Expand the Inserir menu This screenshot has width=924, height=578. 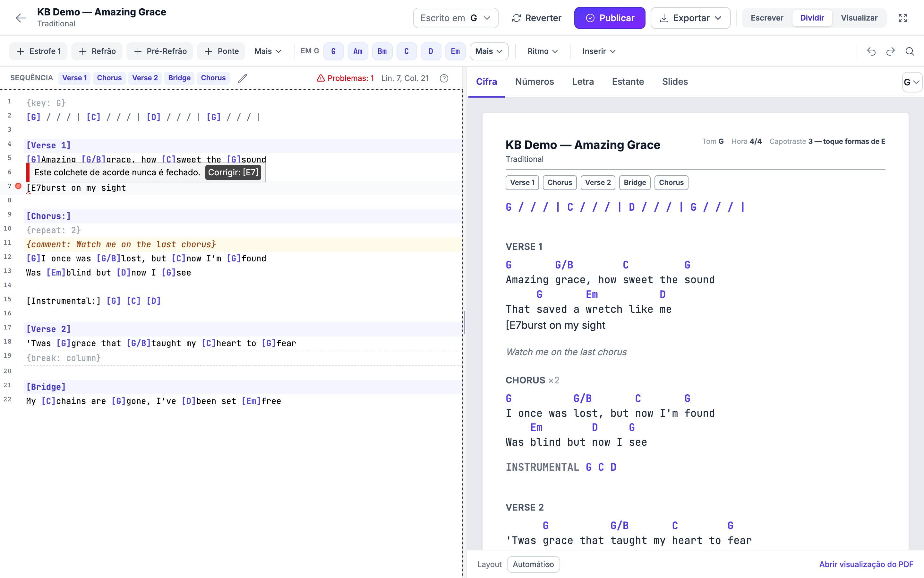[599, 51]
